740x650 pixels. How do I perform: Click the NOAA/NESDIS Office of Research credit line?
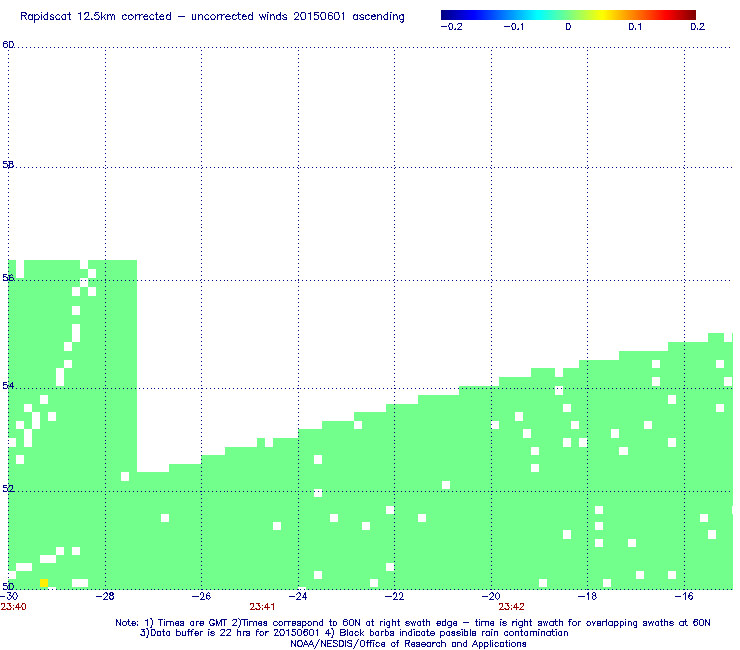coord(408,644)
